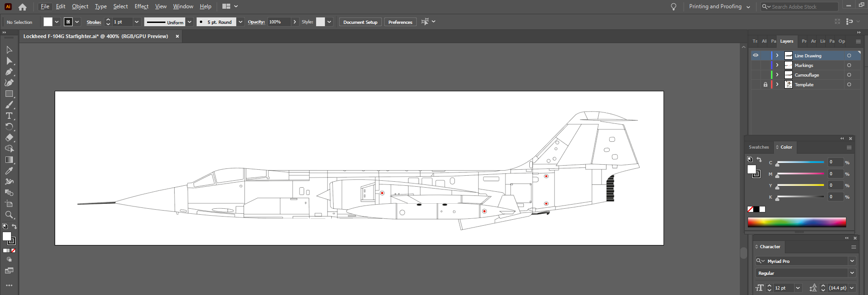Activate the Zoom tool
The image size is (868, 295).
(9, 215)
